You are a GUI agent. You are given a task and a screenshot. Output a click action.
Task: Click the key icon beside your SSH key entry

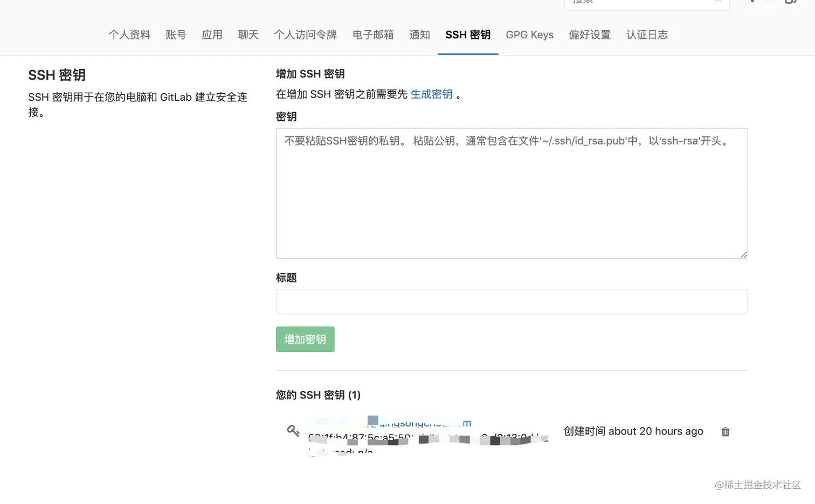(293, 431)
